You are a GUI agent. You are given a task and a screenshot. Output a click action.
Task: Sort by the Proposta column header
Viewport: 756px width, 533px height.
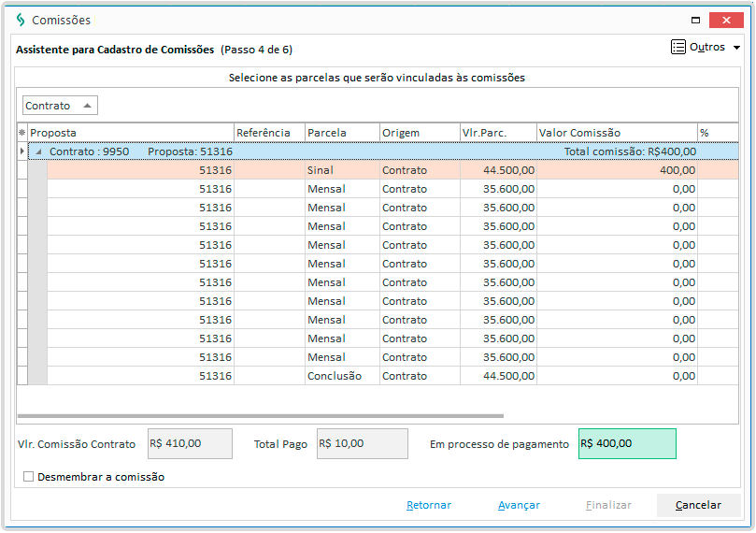(131, 133)
